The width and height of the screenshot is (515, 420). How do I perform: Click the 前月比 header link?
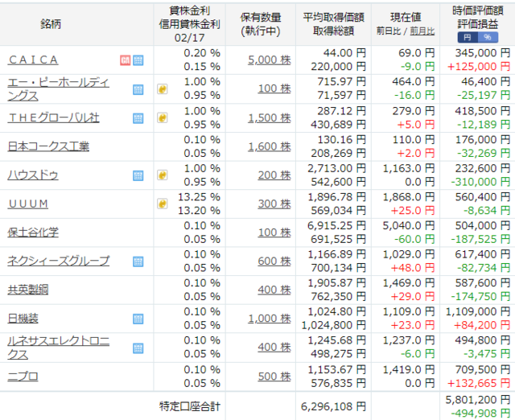(422, 31)
